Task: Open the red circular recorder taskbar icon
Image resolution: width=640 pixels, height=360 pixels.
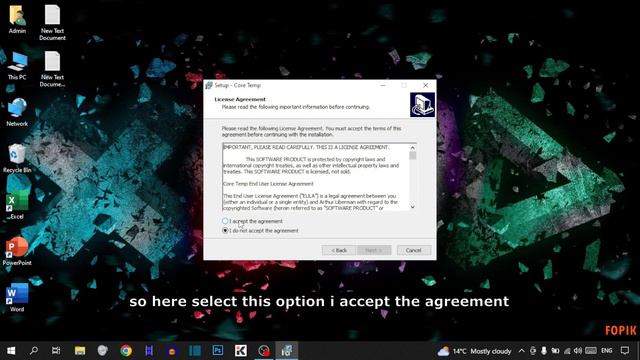Action: click(264, 351)
